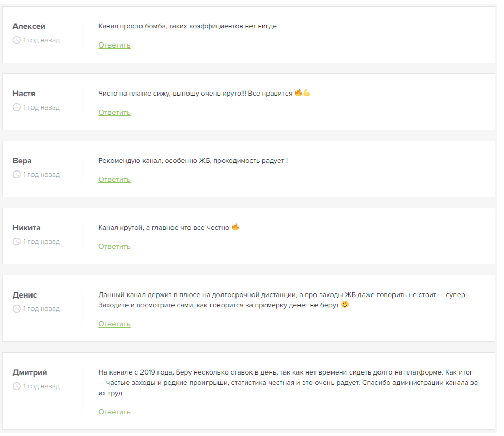Click clock icon beside Алексей's timestamp
Viewport: 504px width, 436px height.
[17, 40]
